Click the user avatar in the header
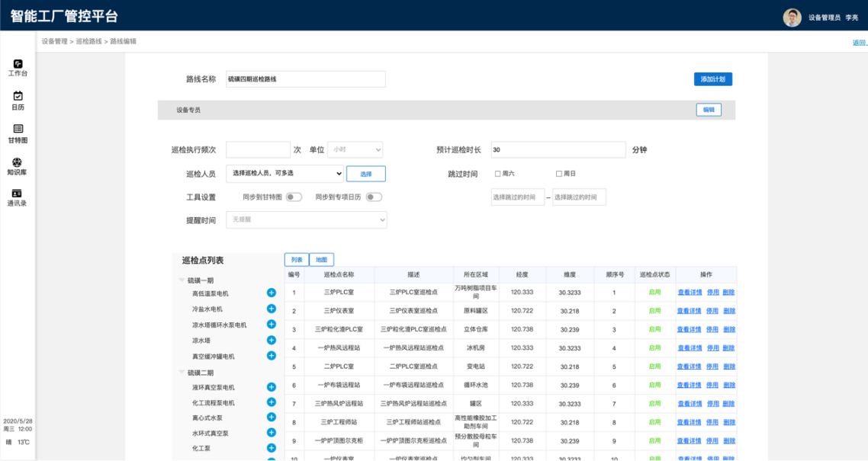Viewport: 868px width, 461px height. coord(792,17)
